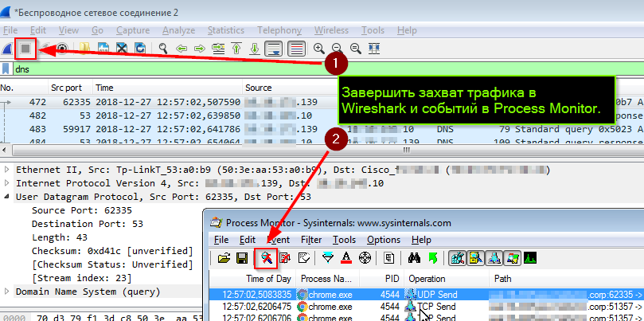644x321 pixels.
Task: Sort Wireshark packets by Src port column
Action: 70,88
